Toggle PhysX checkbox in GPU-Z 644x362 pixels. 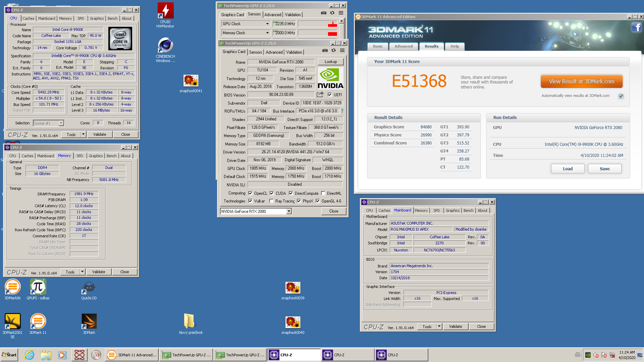click(x=299, y=201)
